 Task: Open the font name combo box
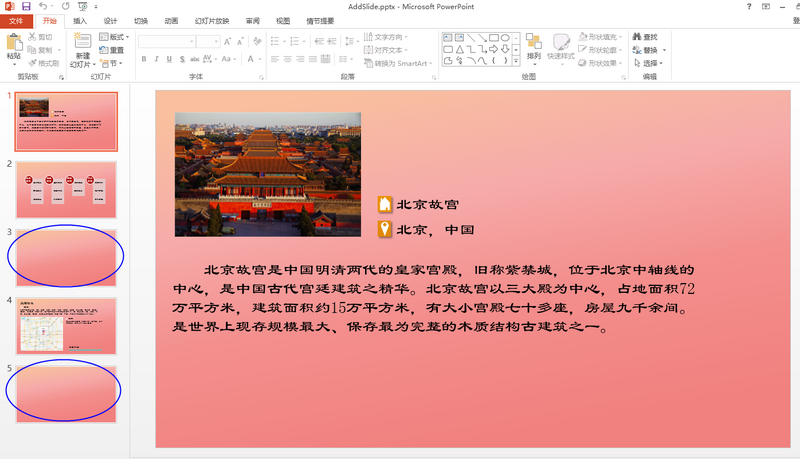167,41
